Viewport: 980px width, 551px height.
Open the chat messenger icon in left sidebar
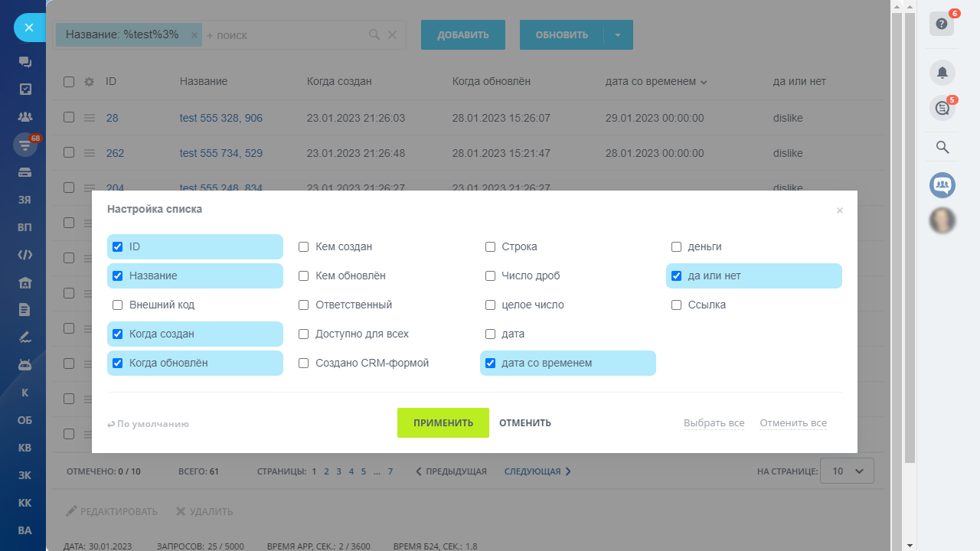pyautogui.click(x=25, y=62)
